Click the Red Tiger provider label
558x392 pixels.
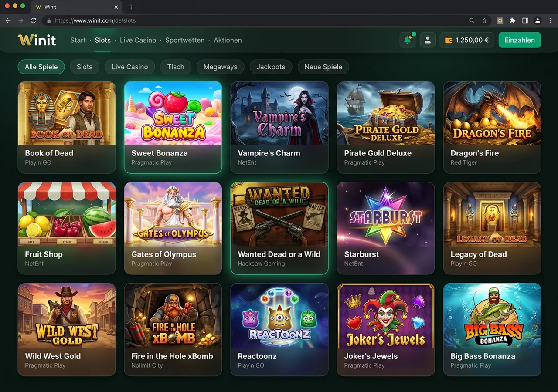click(x=463, y=162)
